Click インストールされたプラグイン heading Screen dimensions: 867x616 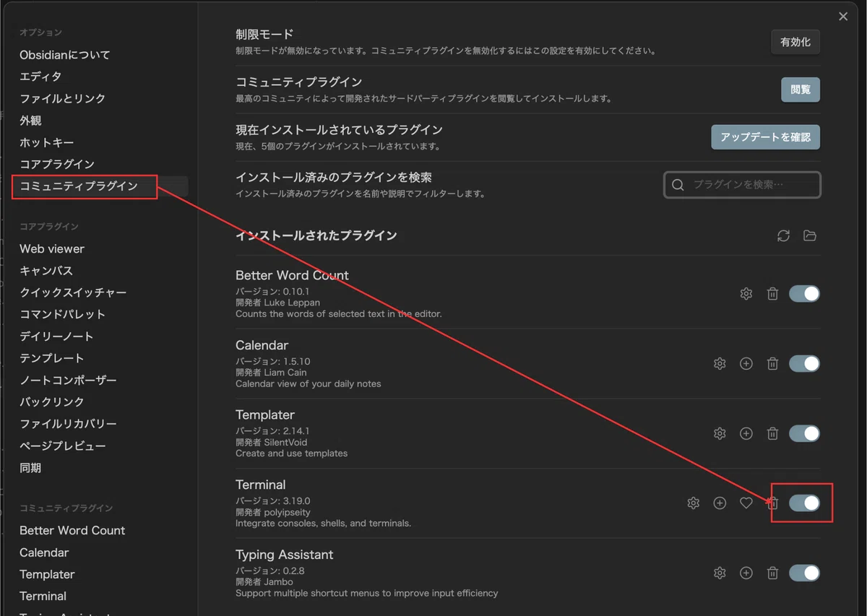point(316,235)
